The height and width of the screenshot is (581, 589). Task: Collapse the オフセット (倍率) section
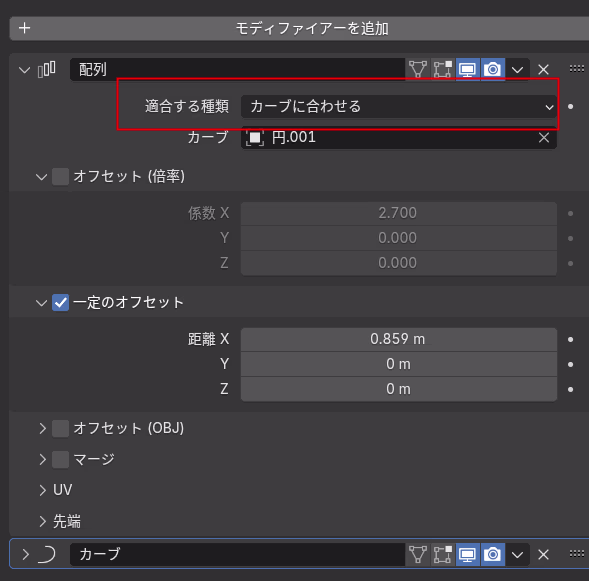[41, 177]
